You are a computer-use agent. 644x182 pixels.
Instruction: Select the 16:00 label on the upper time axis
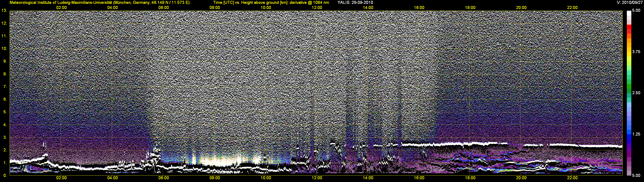pos(419,8)
